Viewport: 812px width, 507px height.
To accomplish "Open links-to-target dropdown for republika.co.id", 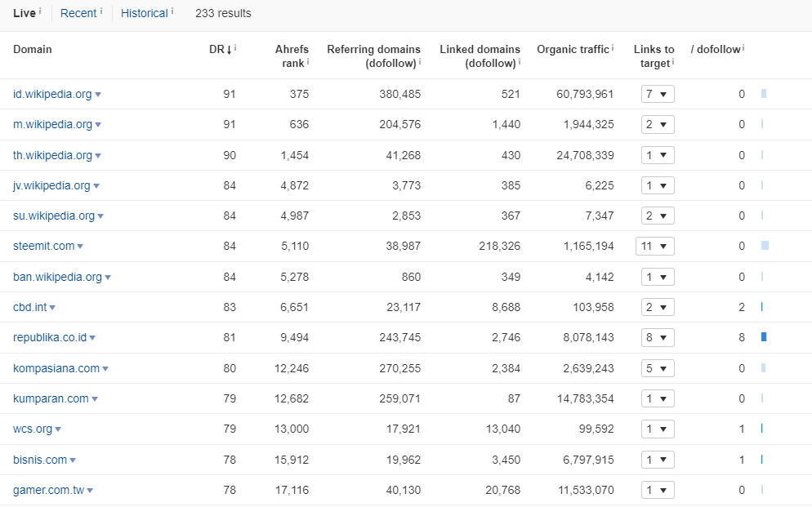I will 658,337.
